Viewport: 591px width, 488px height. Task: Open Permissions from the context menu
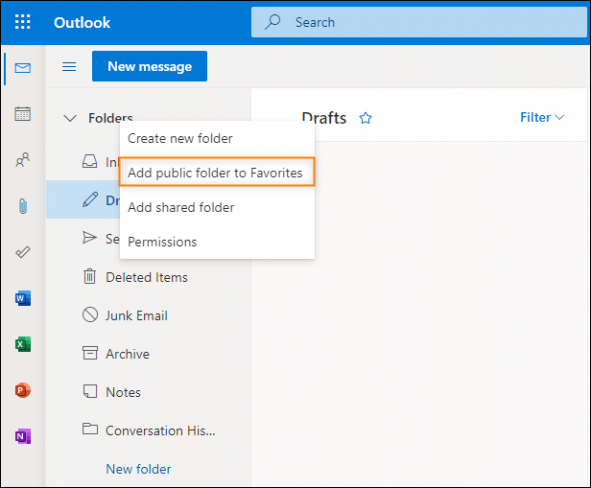coord(217,242)
